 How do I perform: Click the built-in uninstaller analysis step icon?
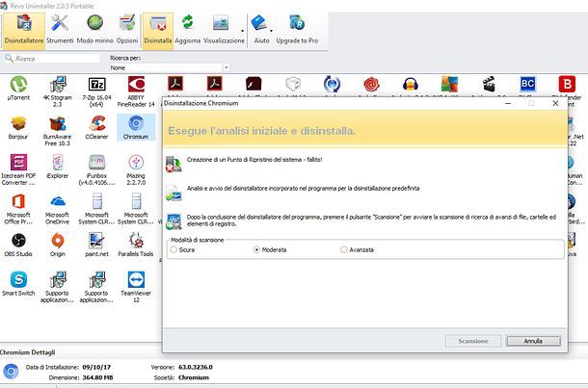174,193
